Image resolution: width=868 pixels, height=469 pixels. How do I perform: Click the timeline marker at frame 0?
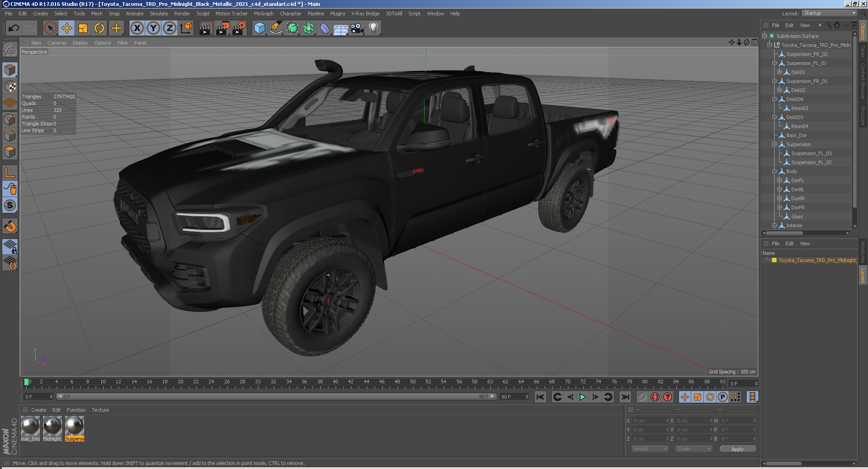(x=27, y=382)
